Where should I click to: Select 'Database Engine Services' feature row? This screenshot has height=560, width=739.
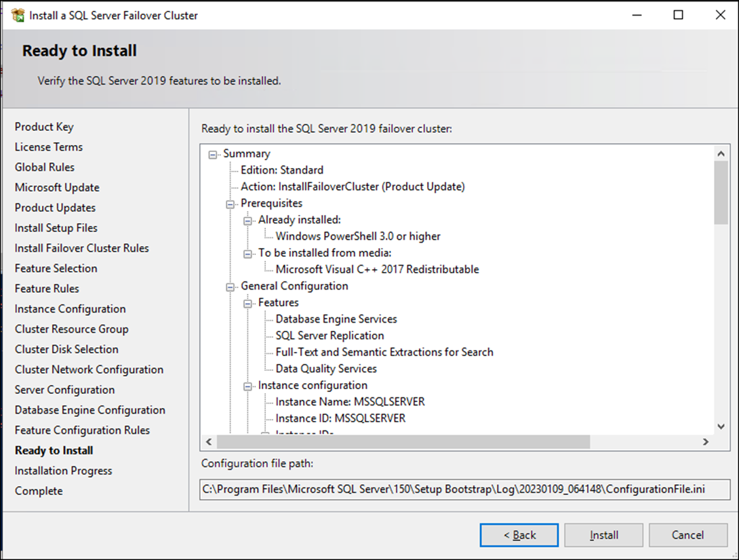pyautogui.click(x=336, y=319)
